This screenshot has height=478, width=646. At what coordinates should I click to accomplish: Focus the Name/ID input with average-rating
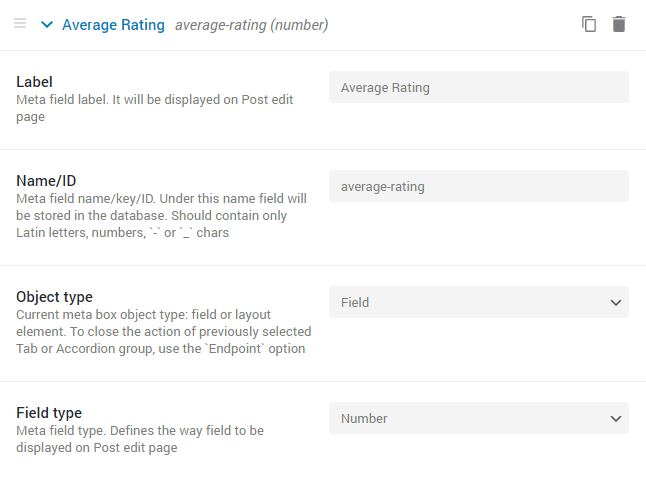click(x=479, y=186)
